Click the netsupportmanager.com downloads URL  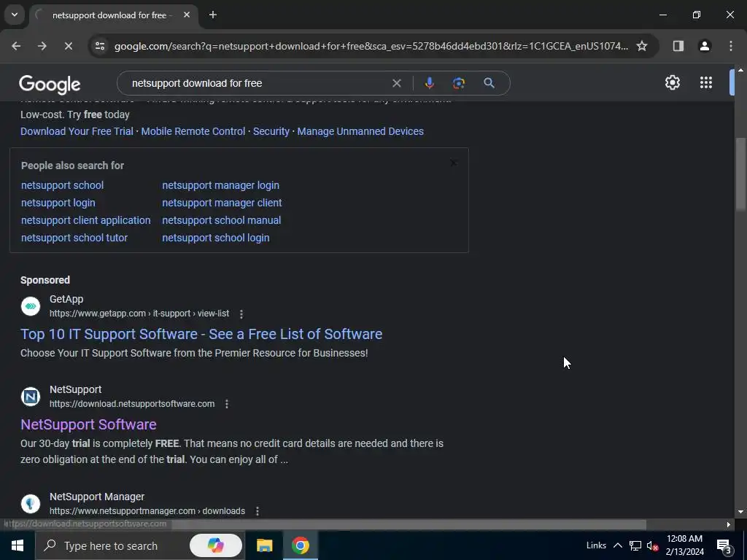(x=147, y=511)
